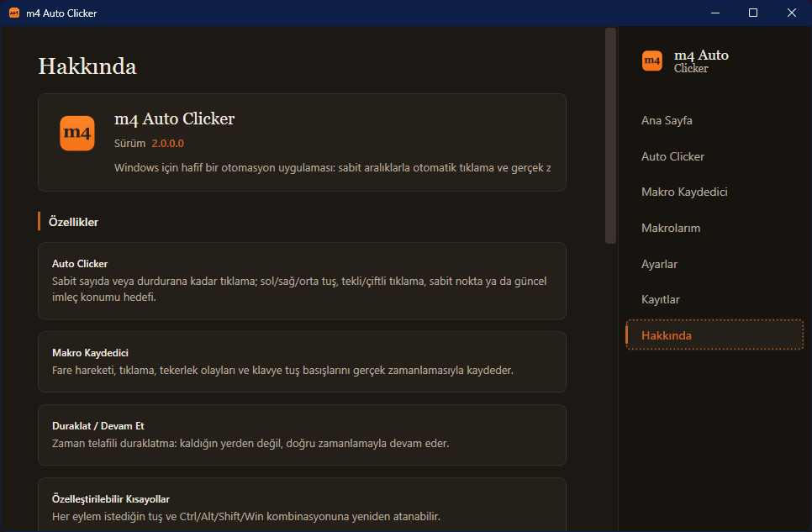
Task: Maximize the m4 Auto Clicker window
Action: (x=753, y=13)
